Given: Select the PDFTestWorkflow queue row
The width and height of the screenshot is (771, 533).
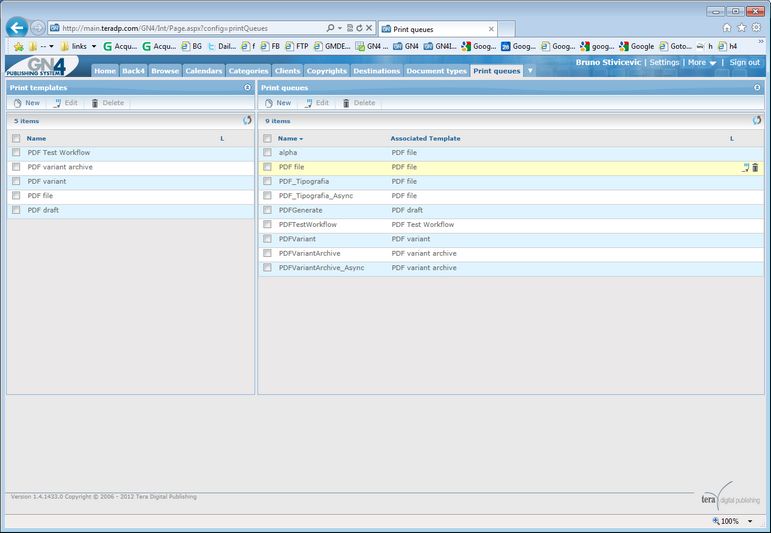Looking at the screenshot, I should click(511, 225).
